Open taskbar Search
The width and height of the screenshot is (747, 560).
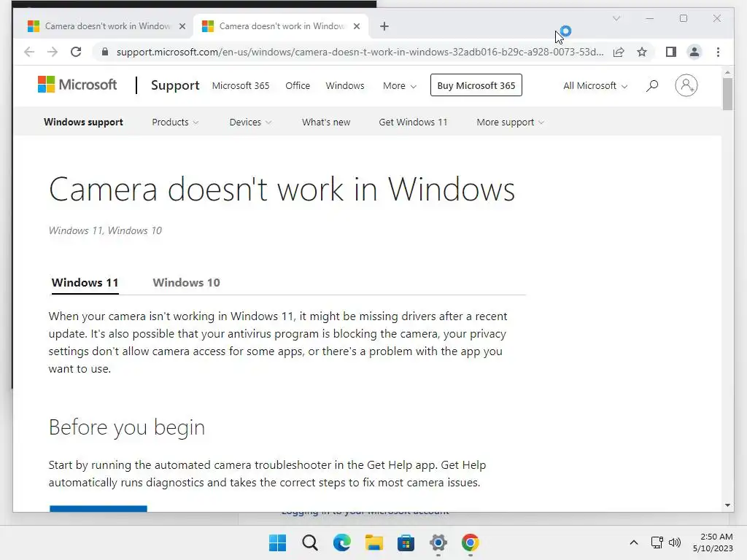click(x=309, y=542)
